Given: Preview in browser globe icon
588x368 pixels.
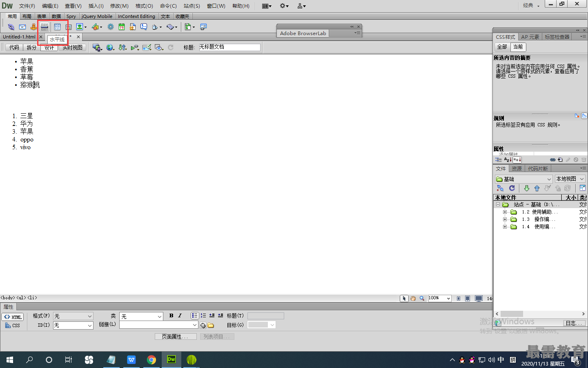Looking at the screenshot, I should 110,47.
